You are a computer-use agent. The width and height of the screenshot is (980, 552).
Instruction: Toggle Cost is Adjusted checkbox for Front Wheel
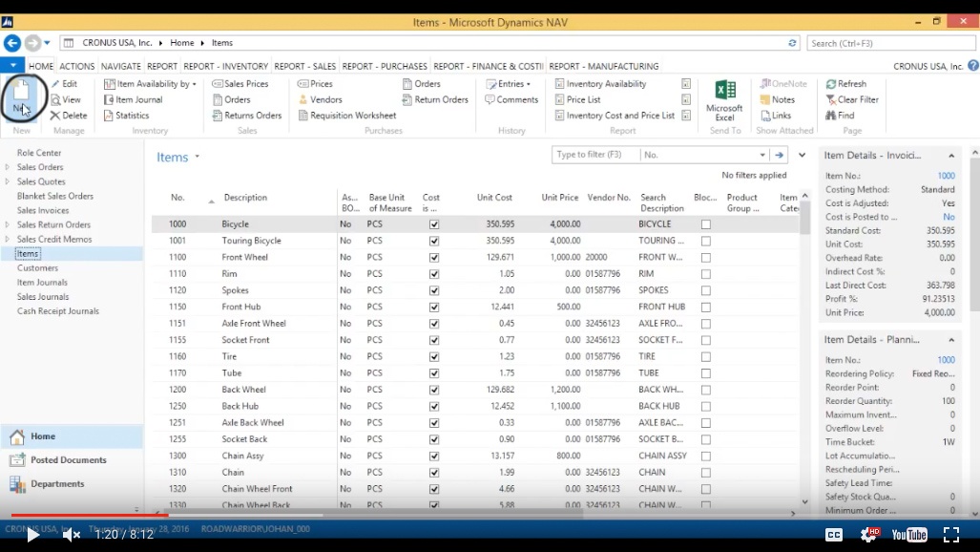434,257
